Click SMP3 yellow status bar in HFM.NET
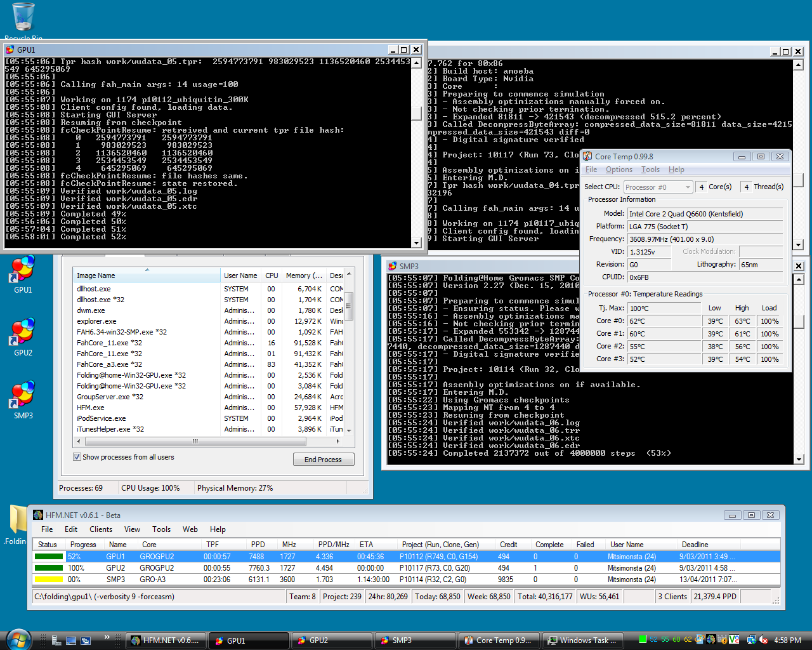The image size is (812, 650). tap(49, 580)
